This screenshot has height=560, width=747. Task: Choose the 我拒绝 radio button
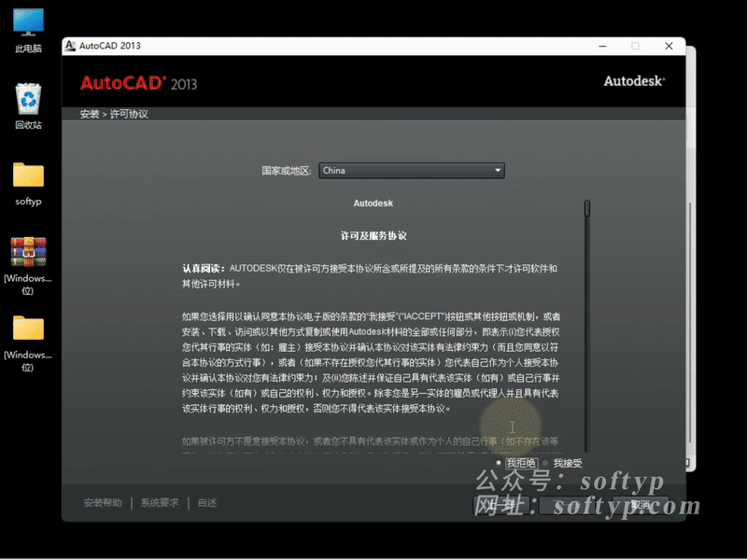[499, 463]
